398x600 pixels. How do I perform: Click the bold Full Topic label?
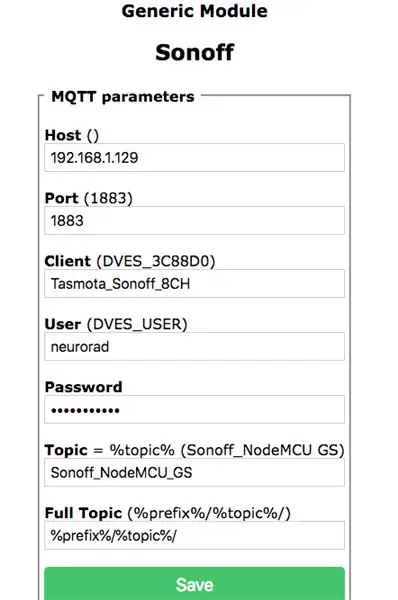83,513
